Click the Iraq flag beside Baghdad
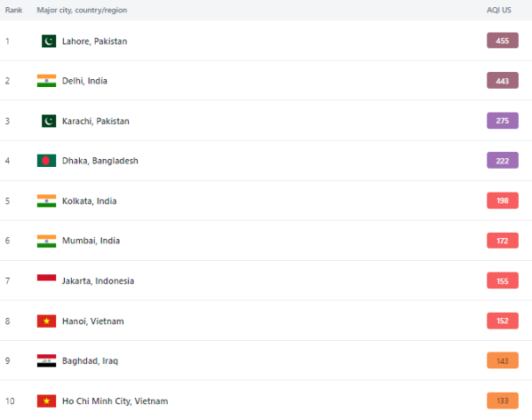532x420 pixels. point(46,361)
